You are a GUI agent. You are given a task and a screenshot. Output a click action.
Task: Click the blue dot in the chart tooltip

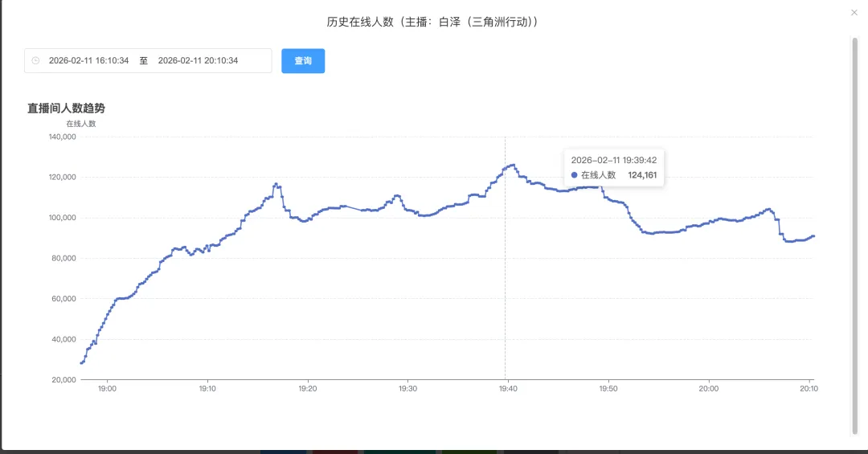click(x=574, y=175)
